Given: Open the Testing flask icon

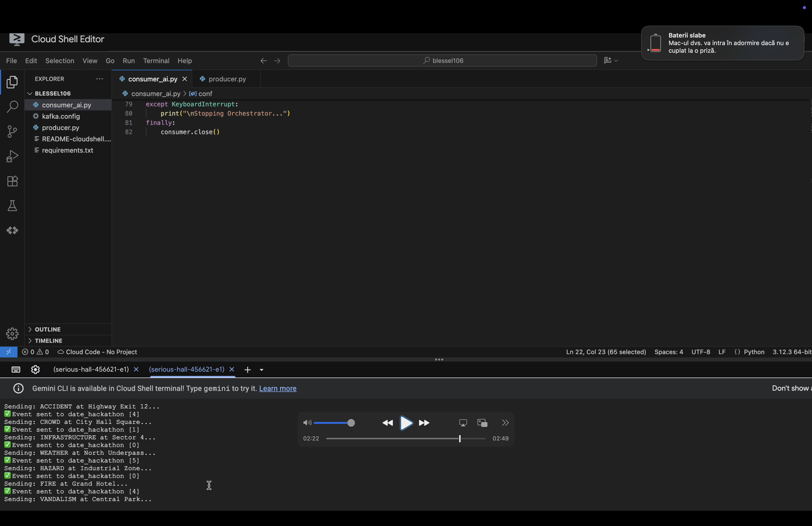Looking at the screenshot, I should coord(12,206).
